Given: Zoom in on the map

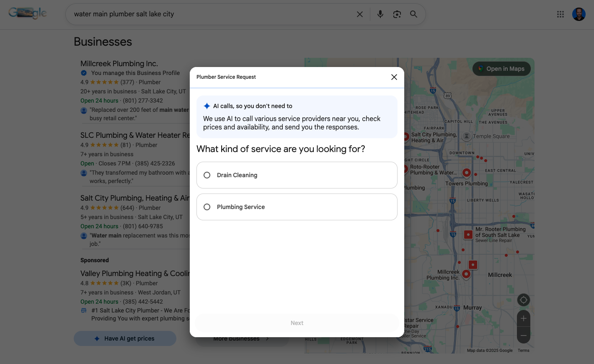Looking at the screenshot, I should tap(523, 318).
